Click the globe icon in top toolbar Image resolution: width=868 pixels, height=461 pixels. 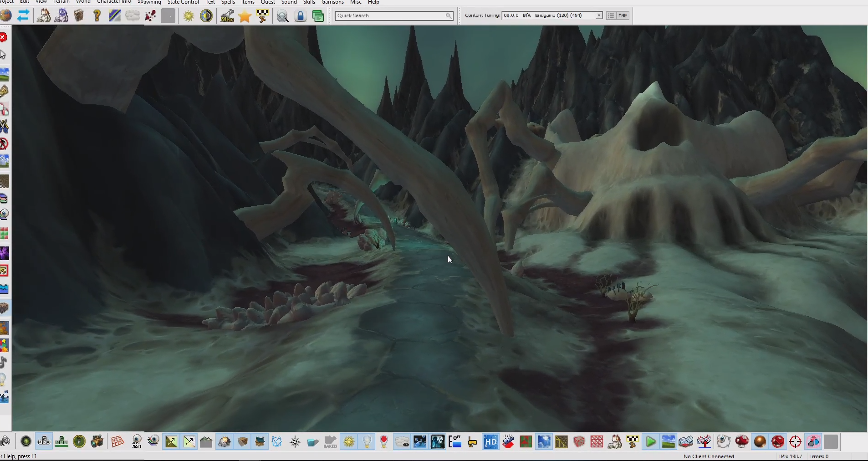point(5,15)
